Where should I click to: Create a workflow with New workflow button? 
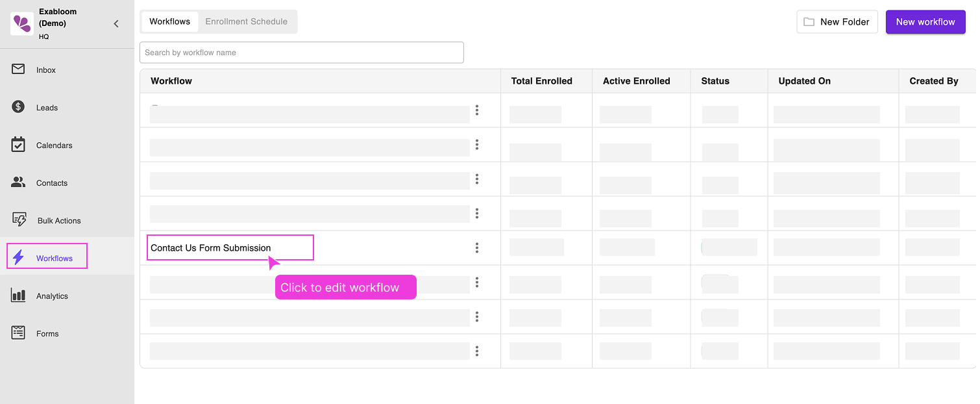(925, 21)
